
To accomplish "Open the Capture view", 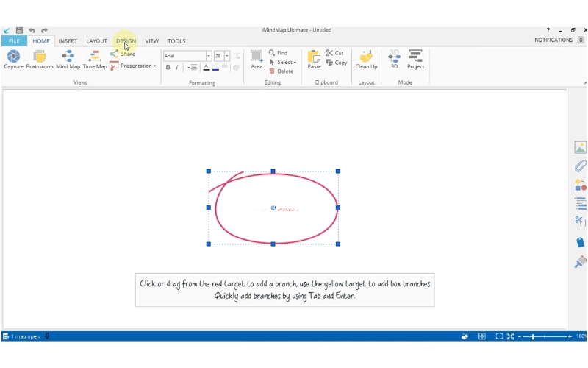I will pyautogui.click(x=13, y=60).
